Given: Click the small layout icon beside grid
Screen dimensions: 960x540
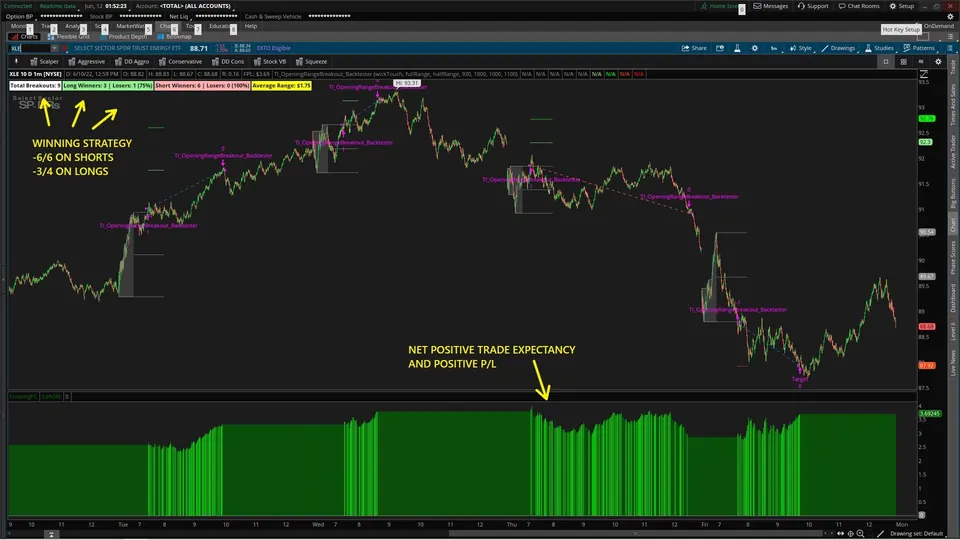Looking at the screenshot, I should coord(921,61).
